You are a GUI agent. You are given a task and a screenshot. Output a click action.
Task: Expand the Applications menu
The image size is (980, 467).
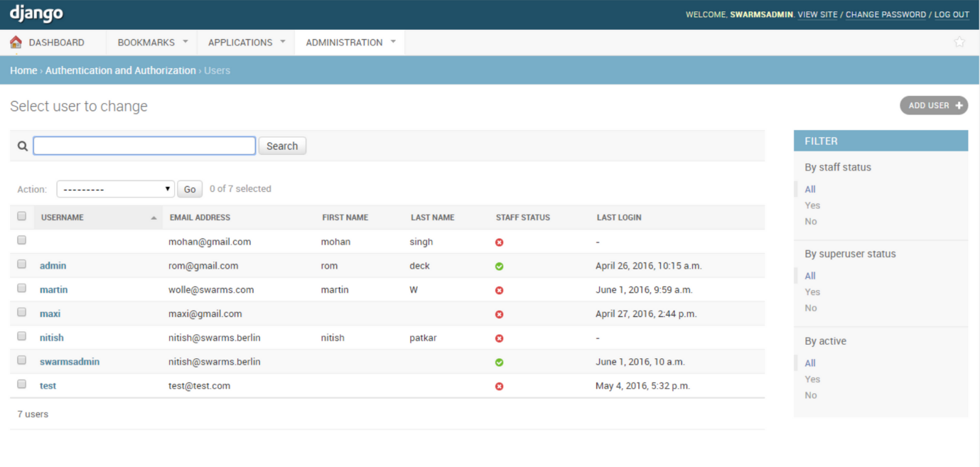coord(246,43)
